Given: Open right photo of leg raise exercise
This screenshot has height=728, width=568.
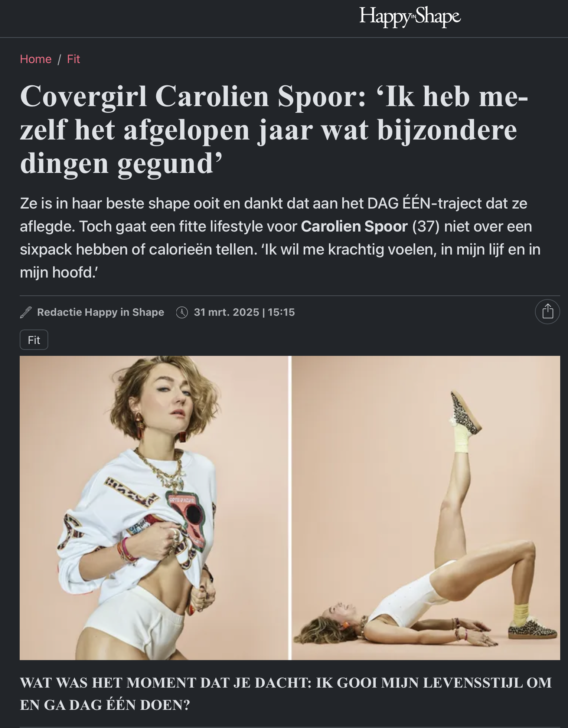Looking at the screenshot, I should point(426,508).
